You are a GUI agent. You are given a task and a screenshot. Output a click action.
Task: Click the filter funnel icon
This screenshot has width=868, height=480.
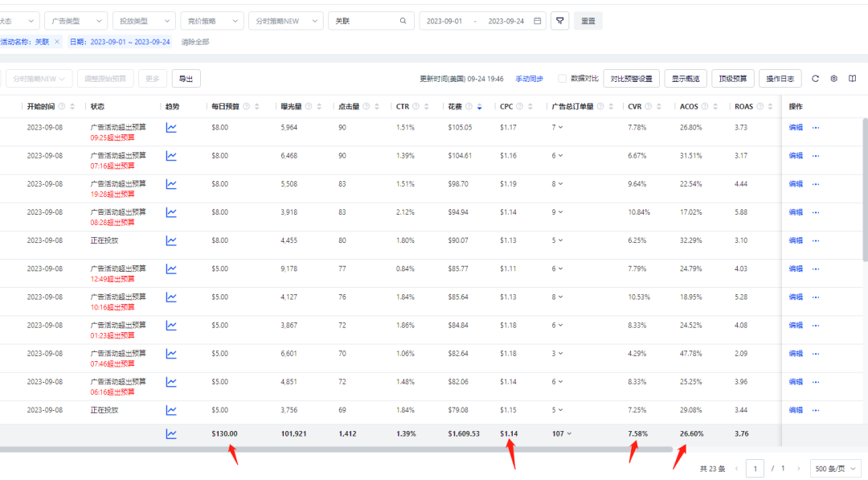(x=560, y=21)
